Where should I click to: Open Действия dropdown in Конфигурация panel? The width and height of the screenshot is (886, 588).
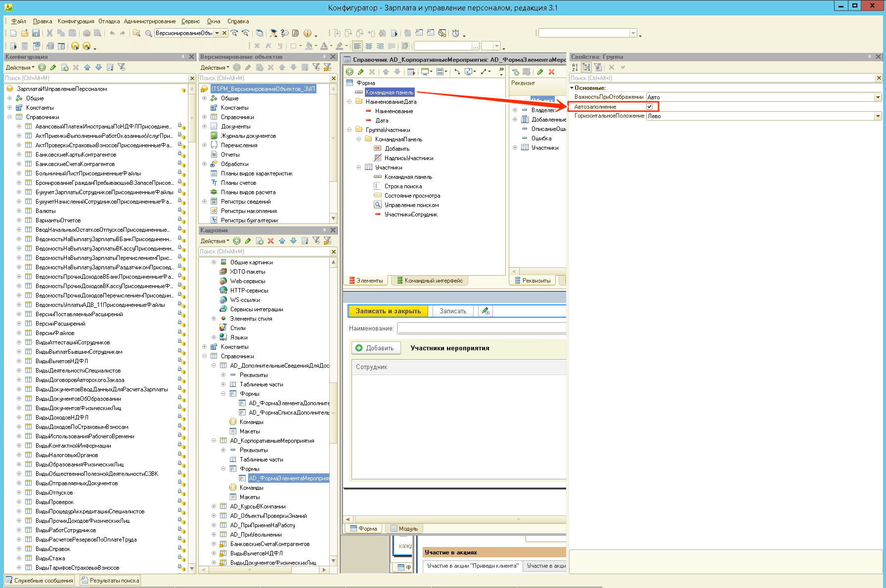click(20, 68)
